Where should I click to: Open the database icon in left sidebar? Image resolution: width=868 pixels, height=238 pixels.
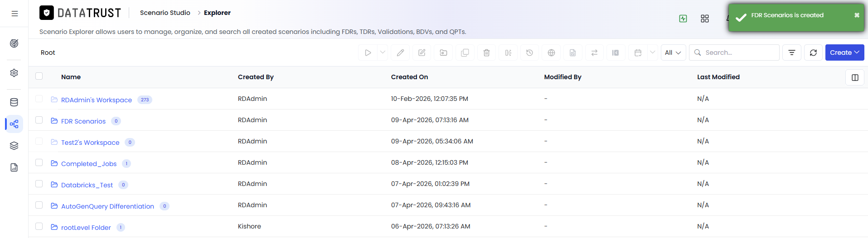14,102
